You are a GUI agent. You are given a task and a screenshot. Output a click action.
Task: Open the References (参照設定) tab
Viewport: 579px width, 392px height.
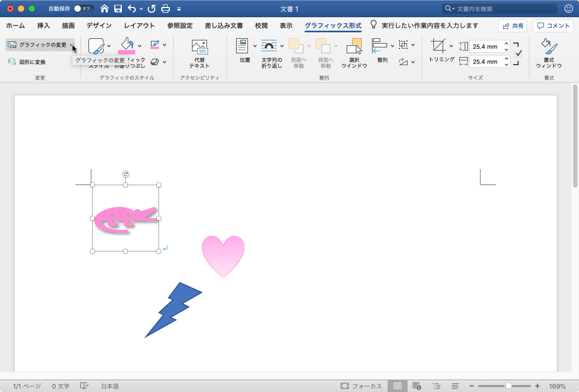click(x=180, y=25)
